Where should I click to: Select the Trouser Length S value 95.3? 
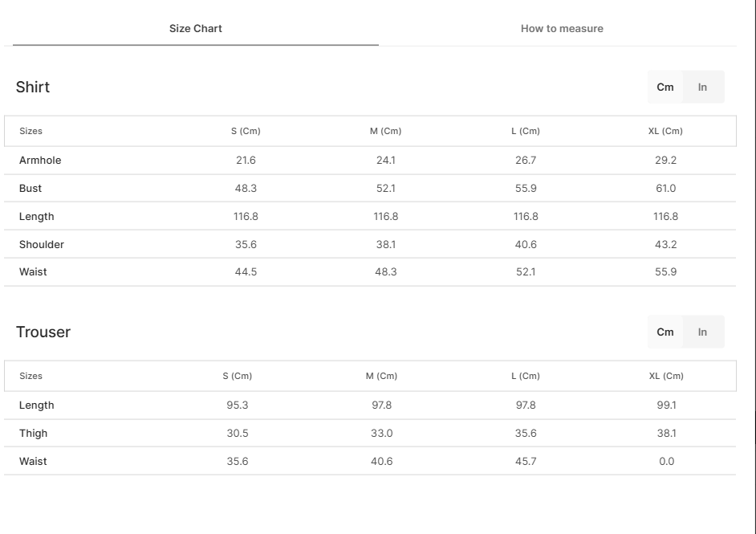(x=238, y=406)
